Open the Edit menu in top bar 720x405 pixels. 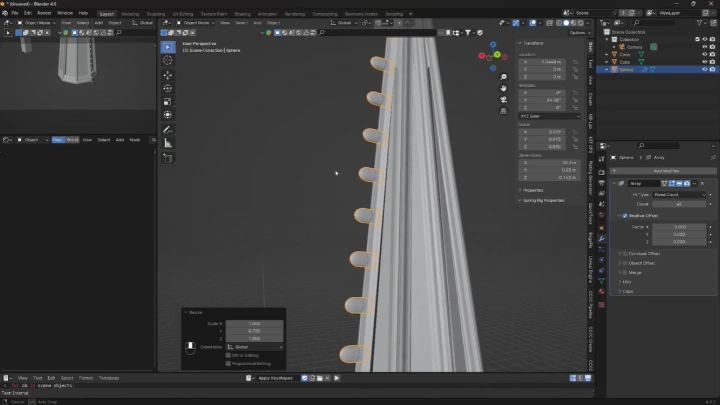(x=28, y=13)
